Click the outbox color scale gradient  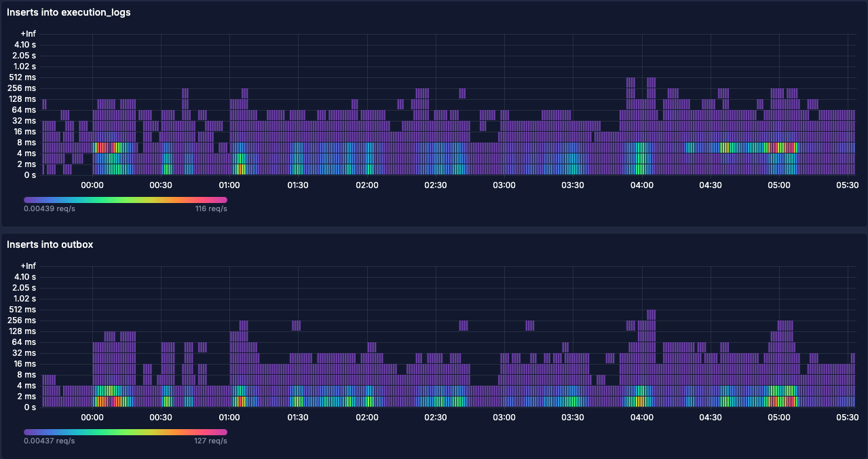tap(126, 430)
